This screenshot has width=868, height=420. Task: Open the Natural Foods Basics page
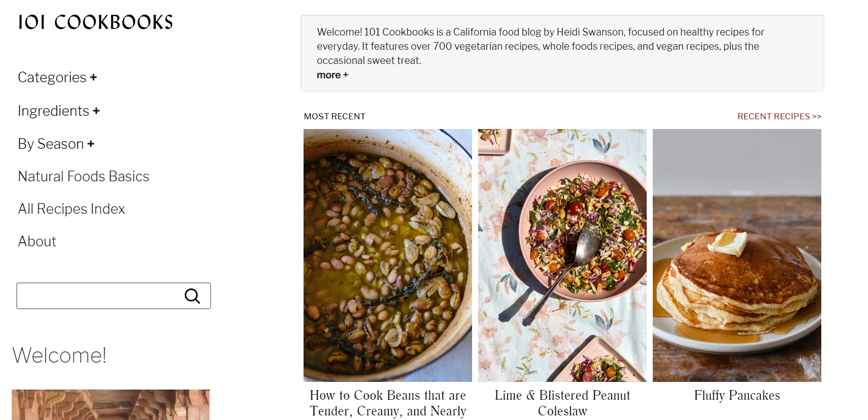coord(83,176)
